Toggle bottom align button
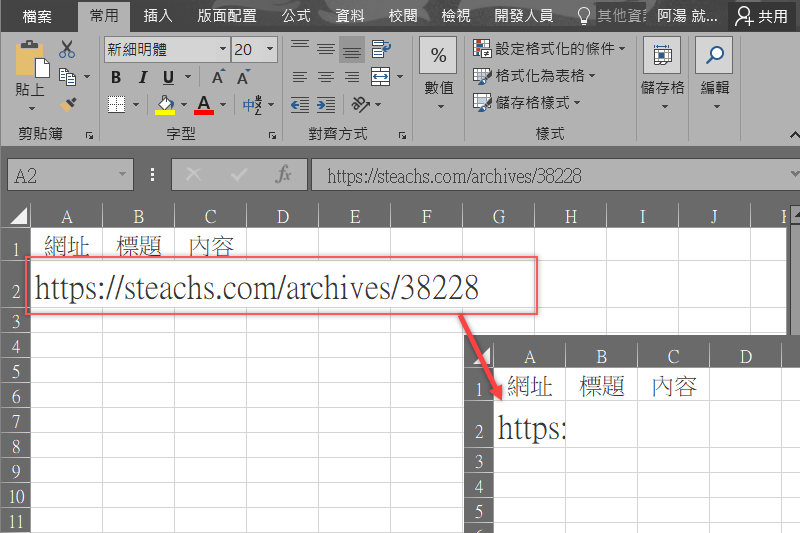This screenshot has width=800, height=533. coord(352,49)
